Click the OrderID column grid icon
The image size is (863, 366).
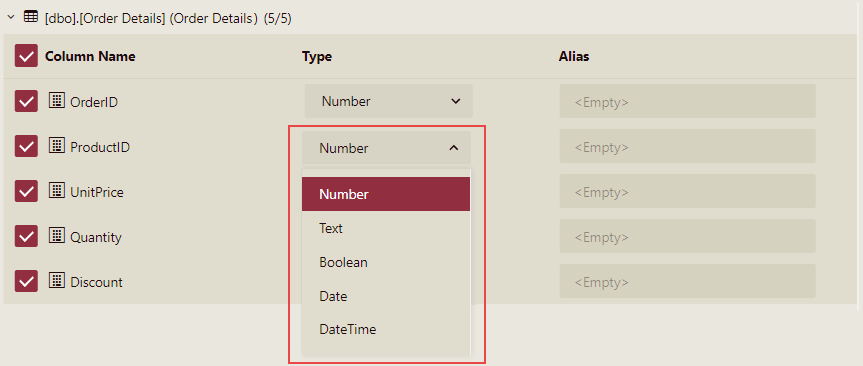click(57, 100)
